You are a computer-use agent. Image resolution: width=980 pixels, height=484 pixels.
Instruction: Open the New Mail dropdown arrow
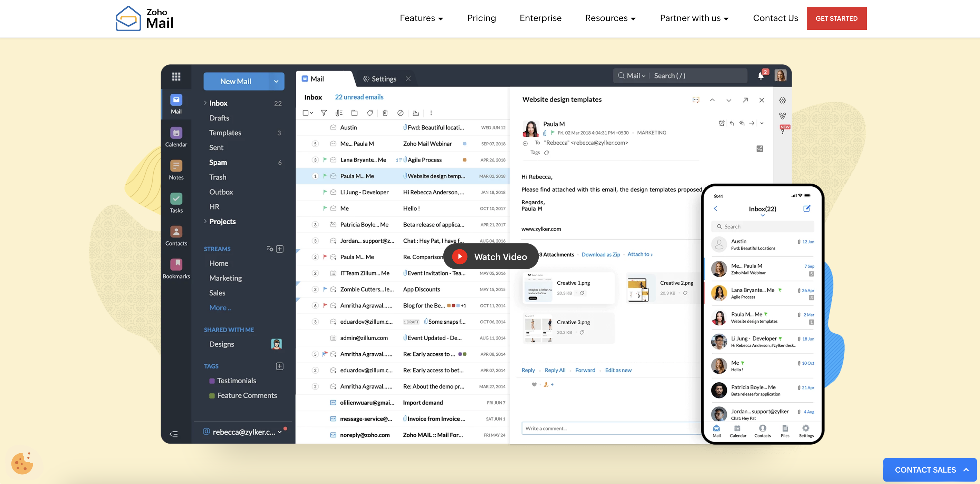click(x=276, y=82)
